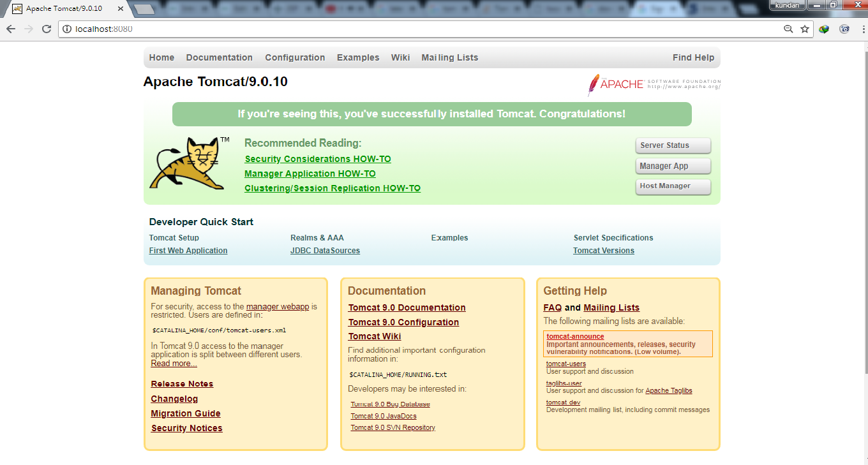Go back using the browser back arrow
The image size is (868, 465).
11,29
